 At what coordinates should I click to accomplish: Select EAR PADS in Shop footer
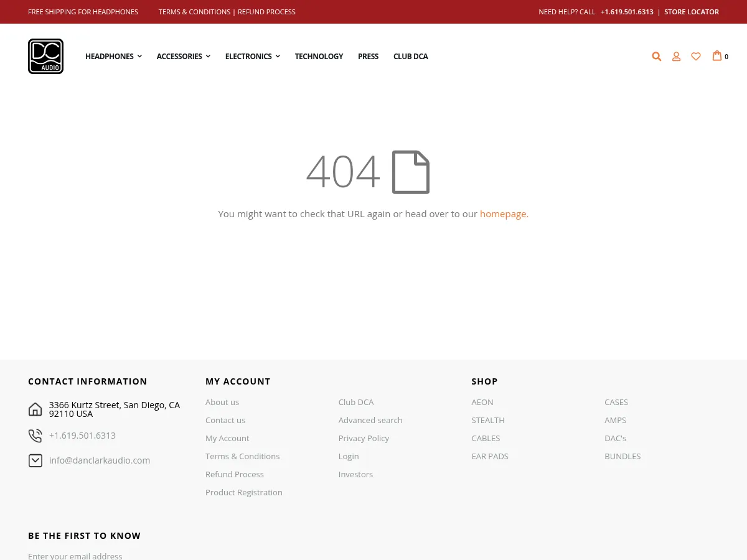pyautogui.click(x=489, y=456)
